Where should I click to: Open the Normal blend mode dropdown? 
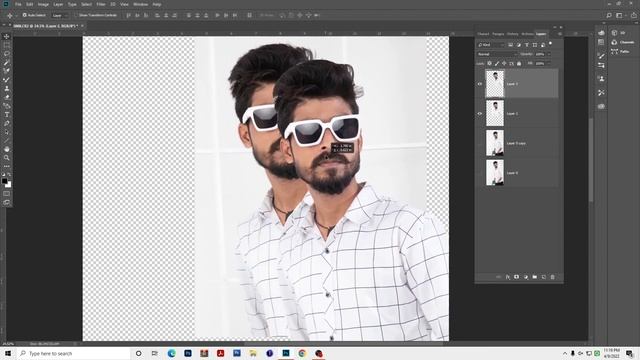point(497,54)
